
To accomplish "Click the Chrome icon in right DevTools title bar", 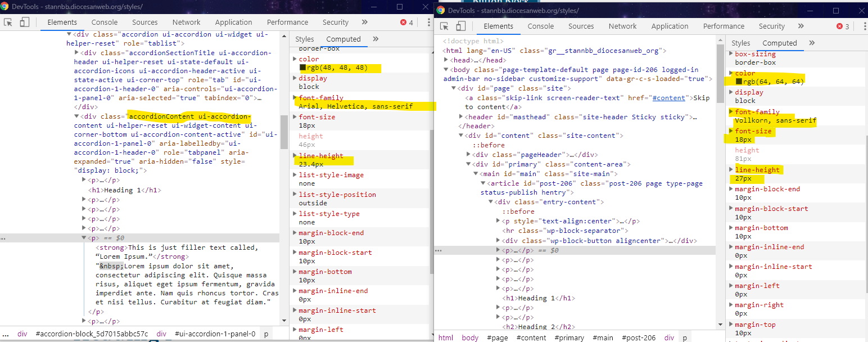I will coord(441,11).
